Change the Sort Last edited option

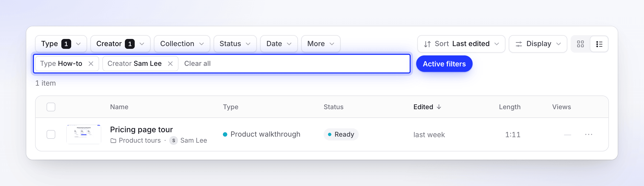[461, 44]
